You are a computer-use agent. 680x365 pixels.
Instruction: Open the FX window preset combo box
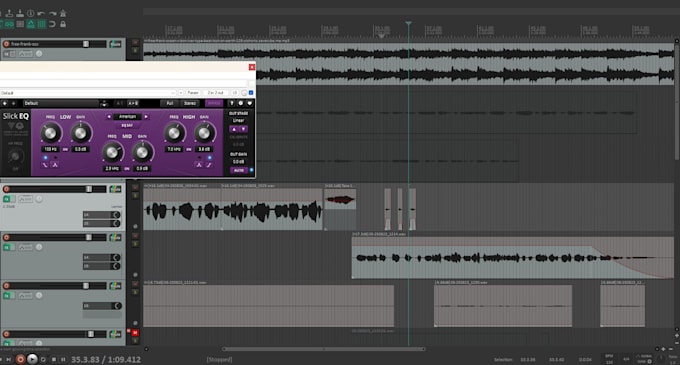(88, 93)
